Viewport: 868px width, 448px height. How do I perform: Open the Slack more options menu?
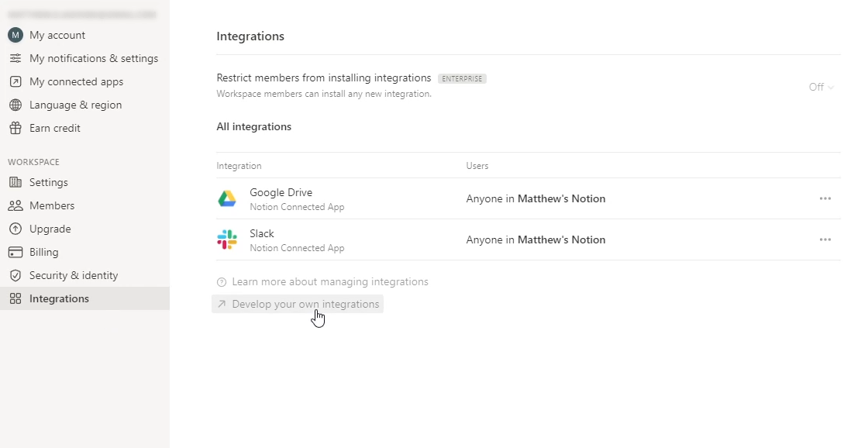(x=825, y=240)
